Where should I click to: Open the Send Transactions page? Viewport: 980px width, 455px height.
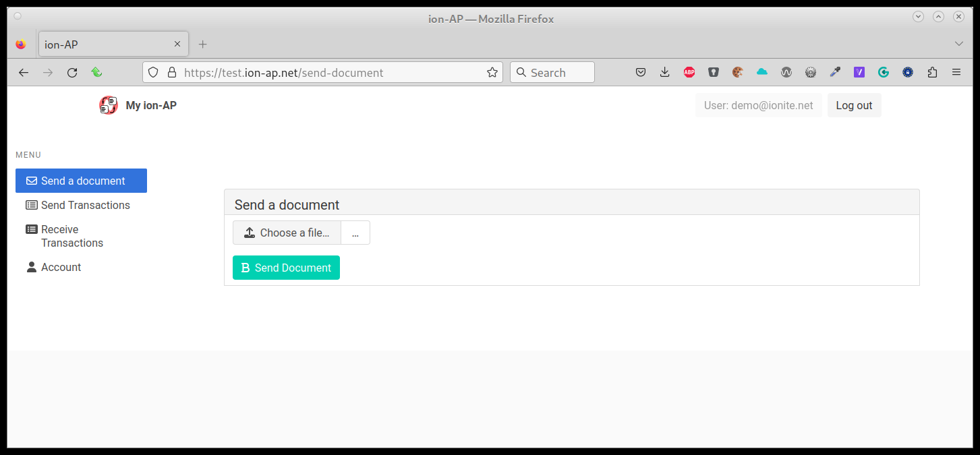coord(81,205)
